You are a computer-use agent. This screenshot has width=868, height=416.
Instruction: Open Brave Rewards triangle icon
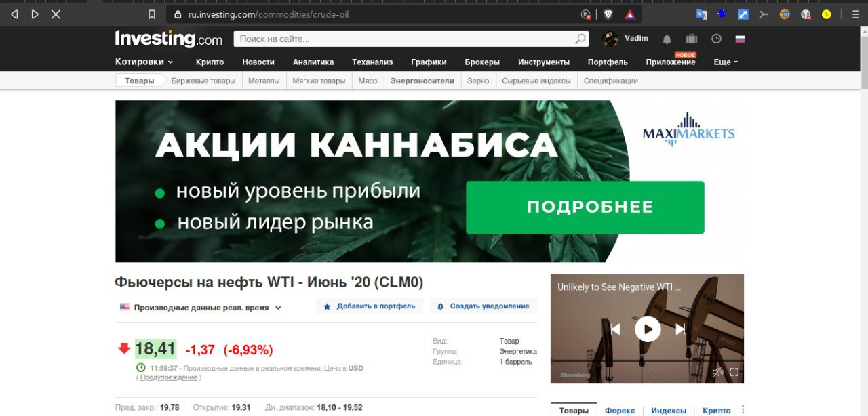pos(629,14)
